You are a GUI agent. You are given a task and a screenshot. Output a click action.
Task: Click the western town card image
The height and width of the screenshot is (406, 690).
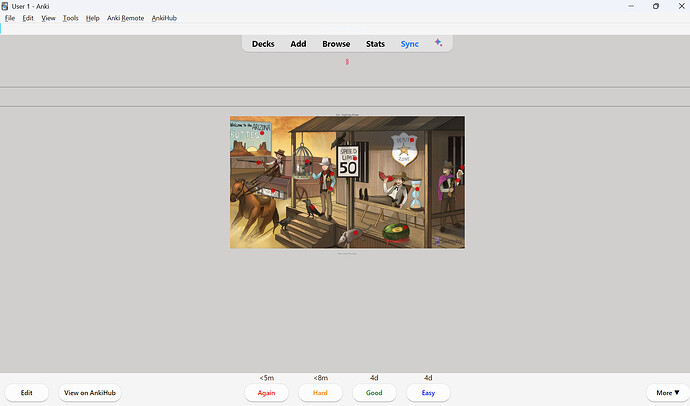tap(347, 182)
